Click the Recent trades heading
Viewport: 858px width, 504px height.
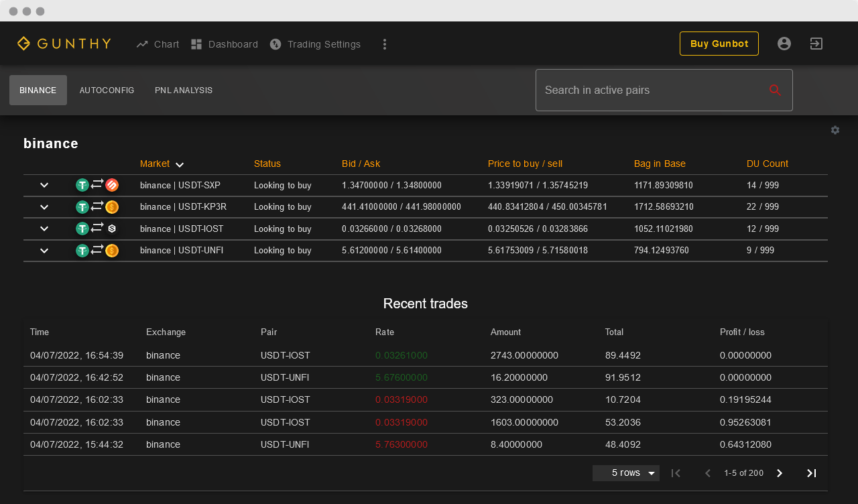pyautogui.click(x=426, y=304)
